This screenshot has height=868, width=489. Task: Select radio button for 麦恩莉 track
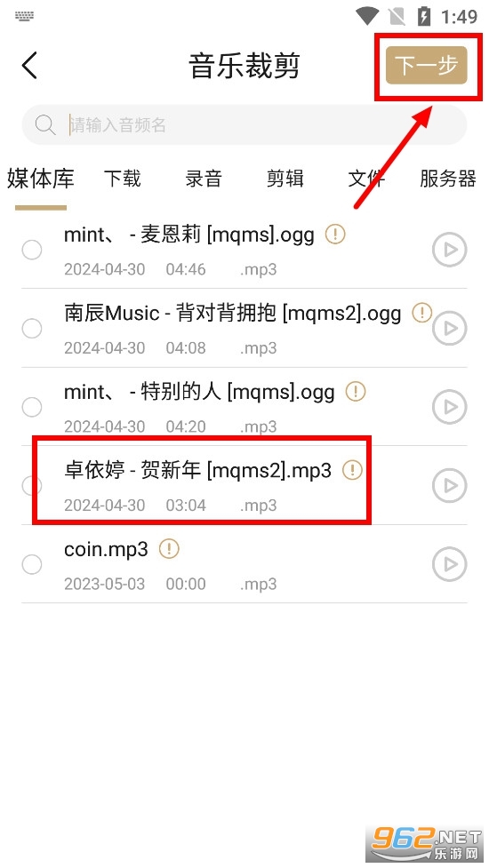(x=32, y=250)
